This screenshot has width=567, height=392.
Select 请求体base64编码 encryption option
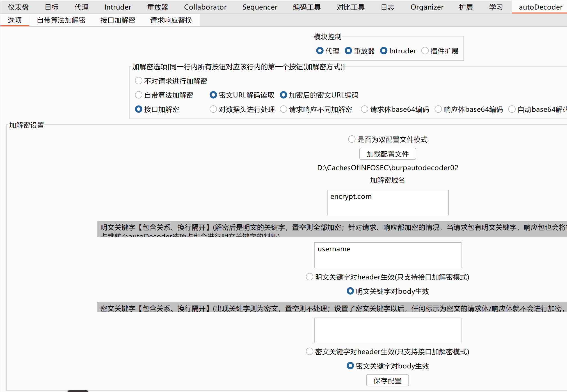pos(364,109)
